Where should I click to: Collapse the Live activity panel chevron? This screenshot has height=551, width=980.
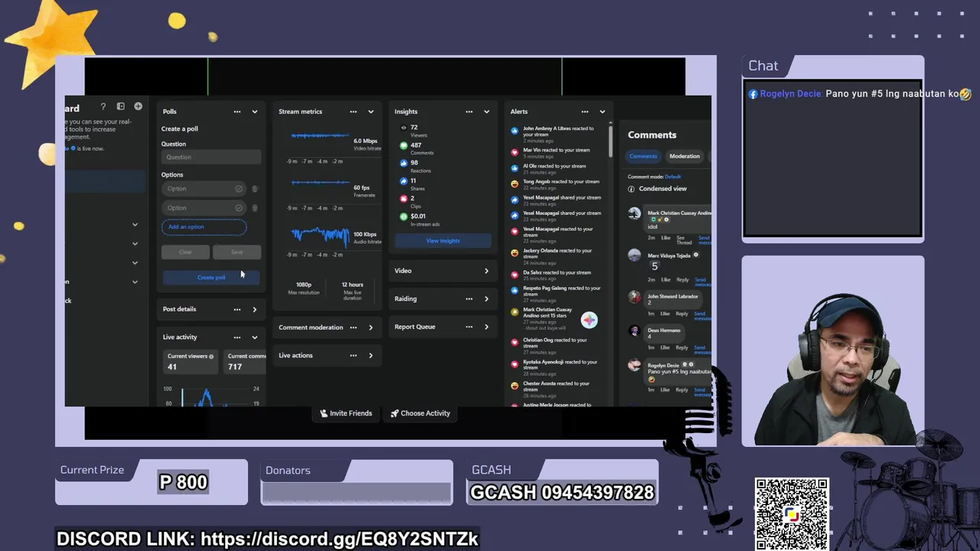pyautogui.click(x=255, y=337)
